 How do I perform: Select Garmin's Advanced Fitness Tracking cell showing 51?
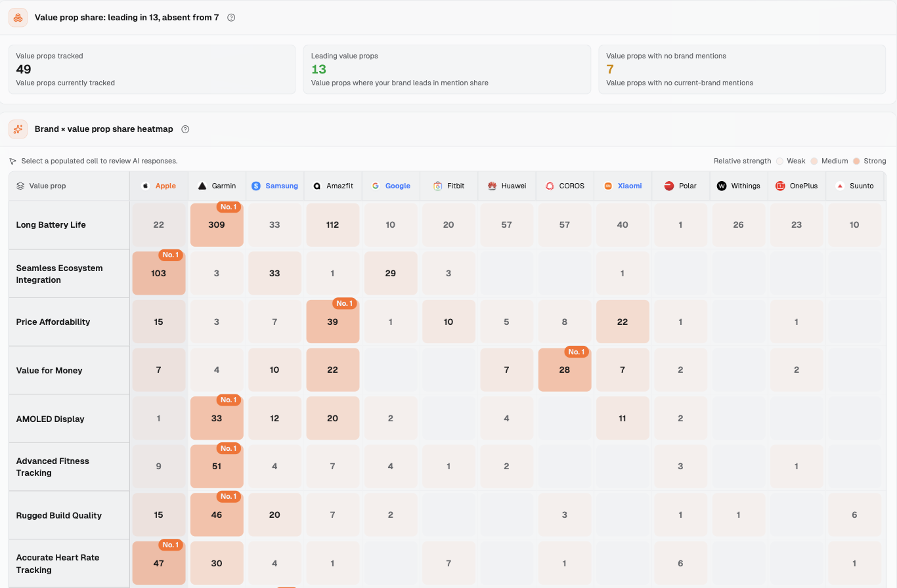point(217,467)
